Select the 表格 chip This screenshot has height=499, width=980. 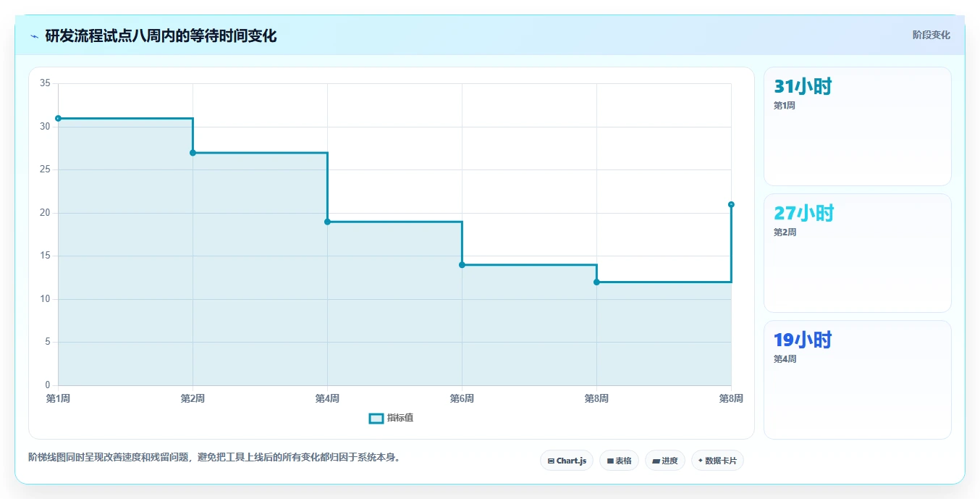click(x=619, y=461)
